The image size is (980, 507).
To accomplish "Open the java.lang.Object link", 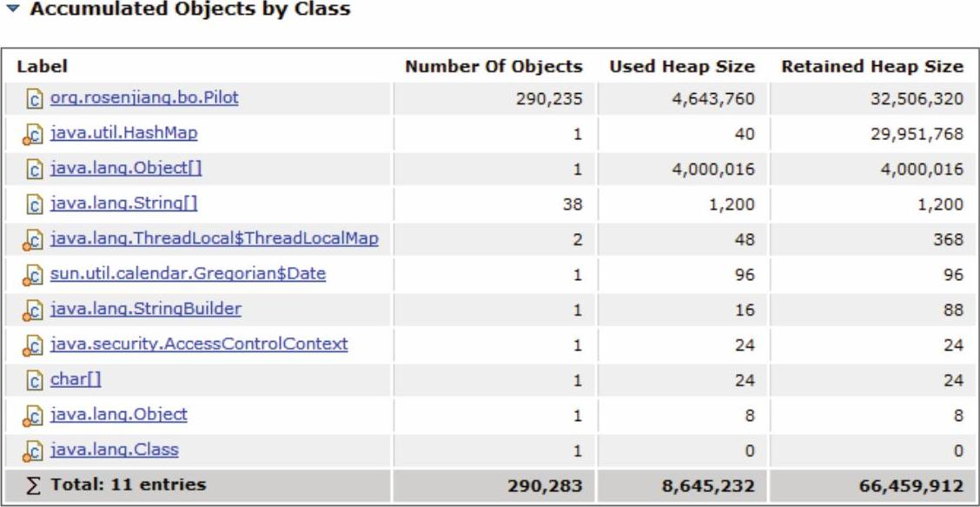I will (118, 415).
